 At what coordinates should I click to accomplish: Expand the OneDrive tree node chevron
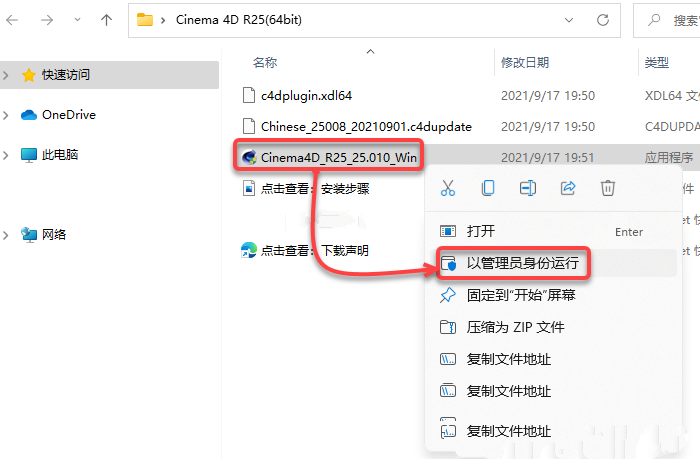point(6,115)
